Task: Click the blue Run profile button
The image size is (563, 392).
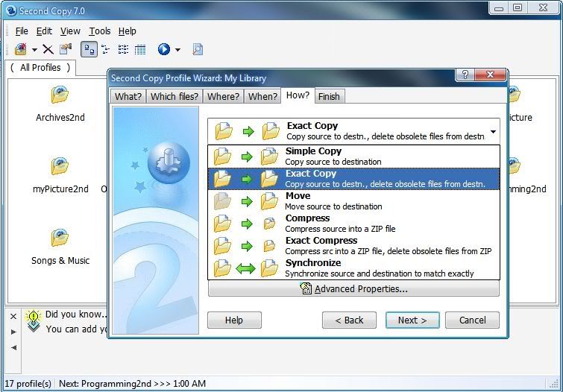Action: coord(164,49)
